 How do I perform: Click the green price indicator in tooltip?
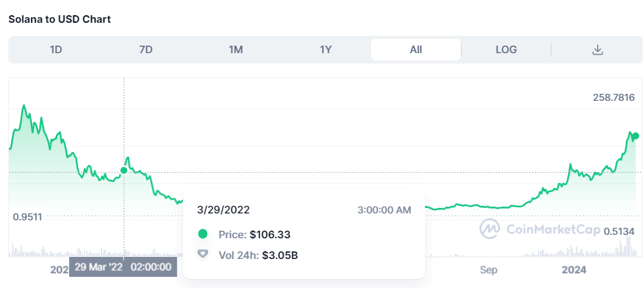pos(203,234)
